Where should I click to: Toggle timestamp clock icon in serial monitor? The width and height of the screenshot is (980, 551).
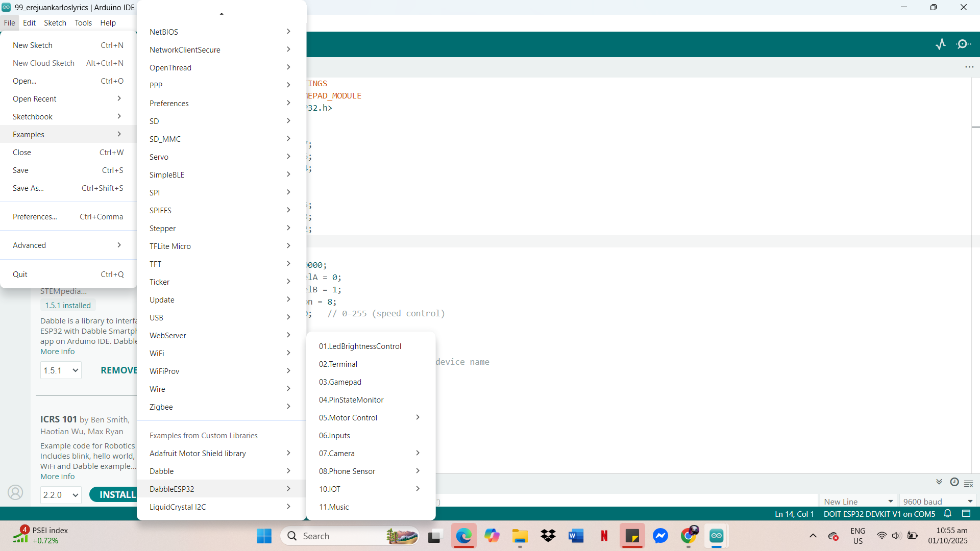pos(954,482)
